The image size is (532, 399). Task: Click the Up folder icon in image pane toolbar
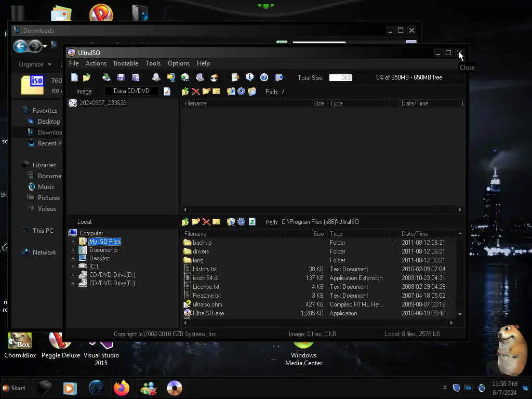coord(185,91)
